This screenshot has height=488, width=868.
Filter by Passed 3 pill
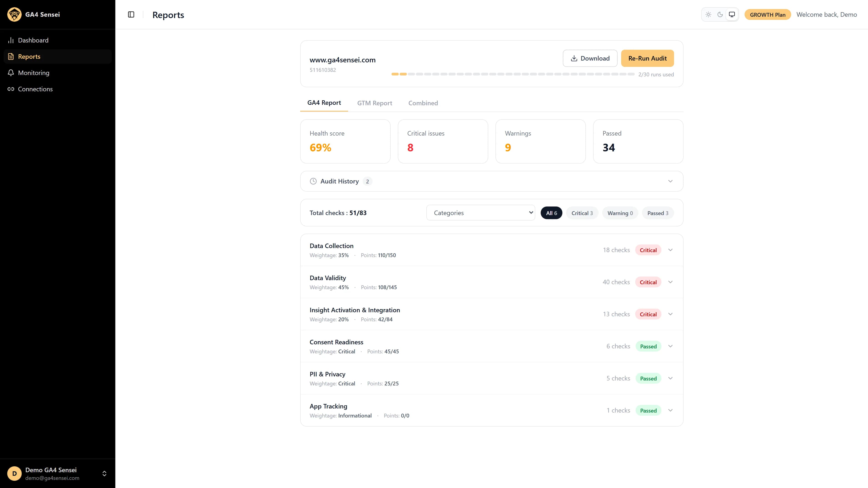pos(658,213)
